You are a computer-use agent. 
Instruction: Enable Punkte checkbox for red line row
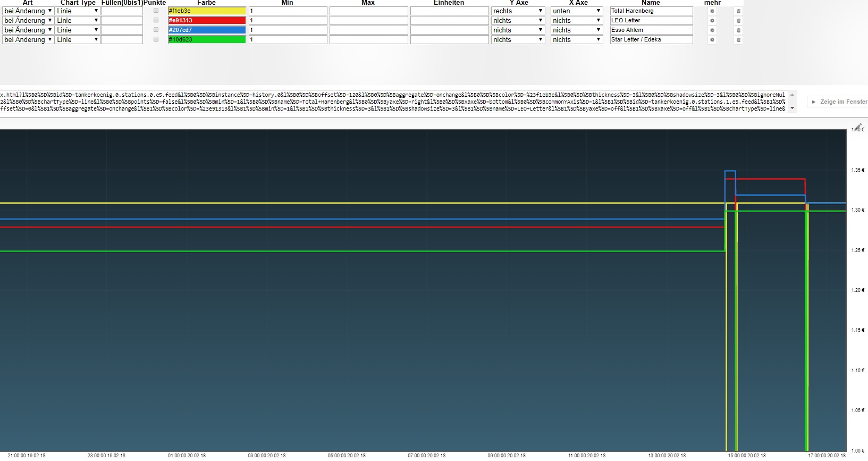coord(156,20)
